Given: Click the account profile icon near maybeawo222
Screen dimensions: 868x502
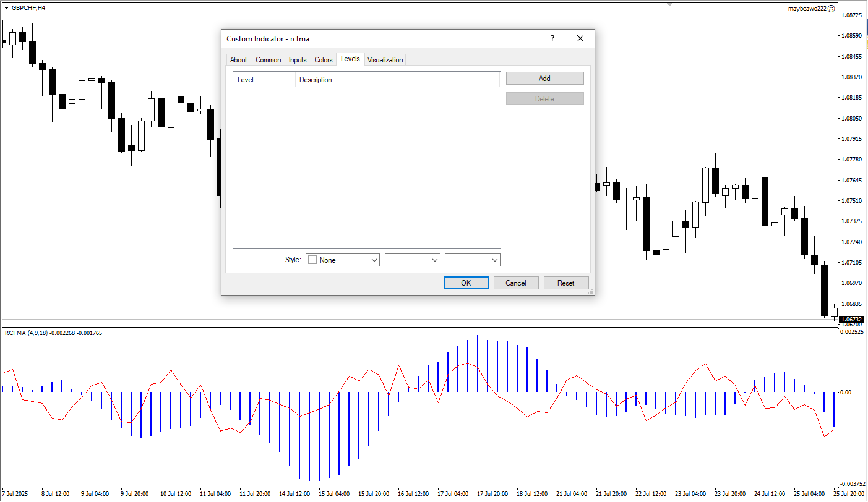Looking at the screenshot, I should 831,9.
